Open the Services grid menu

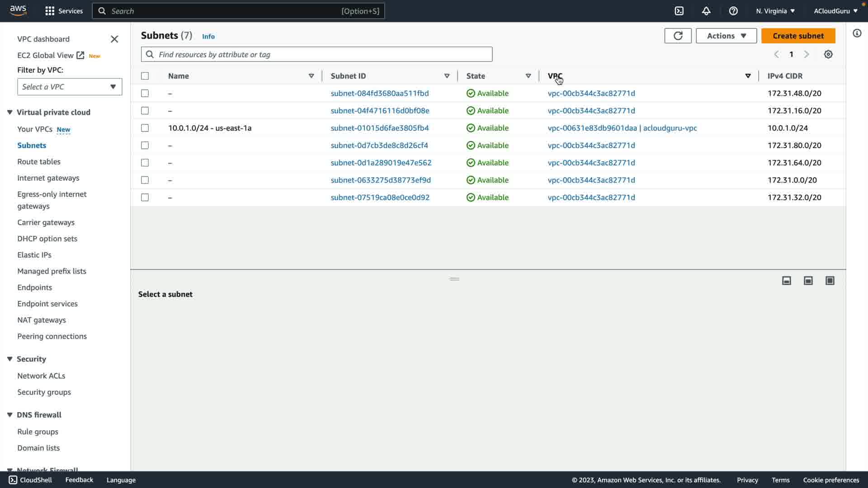pos(50,11)
